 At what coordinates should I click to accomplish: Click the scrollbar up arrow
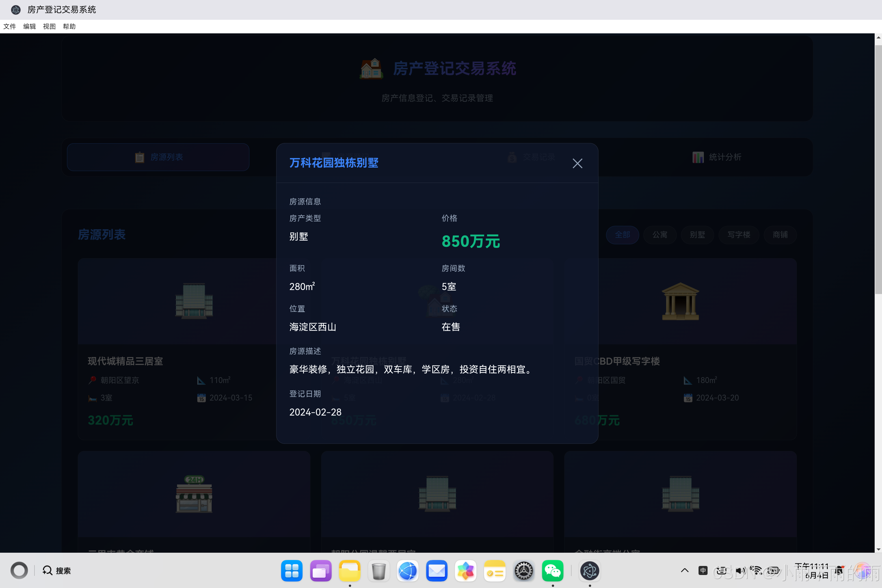coord(878,38)
